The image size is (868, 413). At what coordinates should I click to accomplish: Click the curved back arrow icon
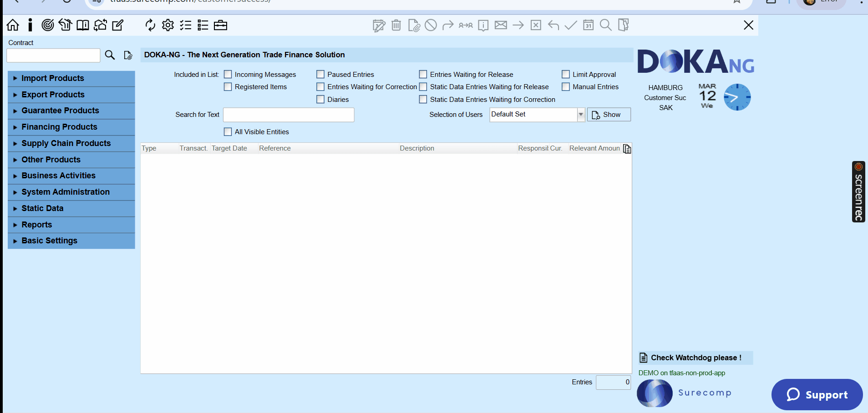[x=553, y=25]
